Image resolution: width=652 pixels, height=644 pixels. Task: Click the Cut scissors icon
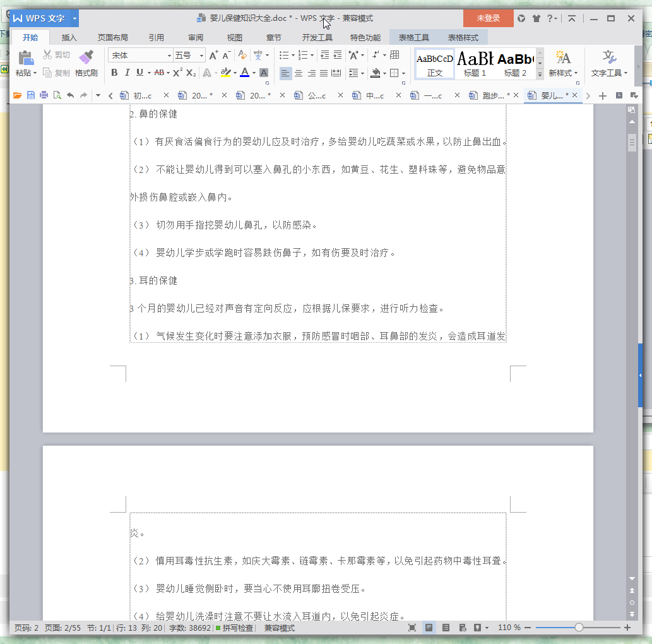[47, 54]
